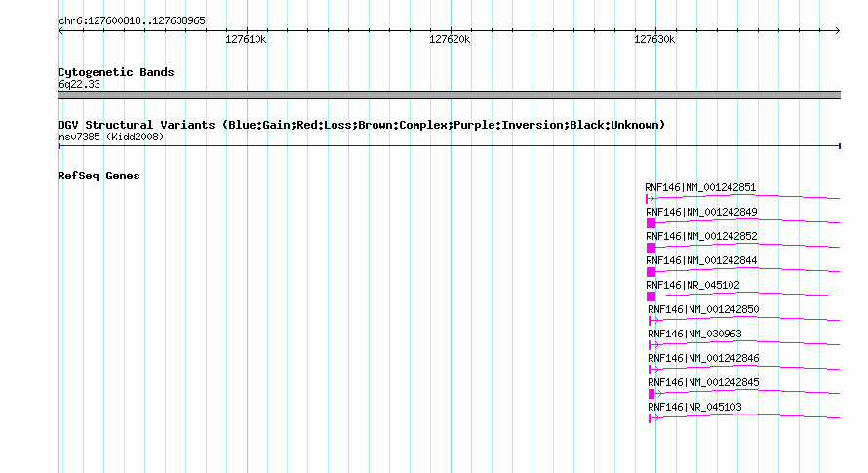Select the DGV Structural Variants track title
868x473 pixels.
pyautogui.click(x=362, y=125)
